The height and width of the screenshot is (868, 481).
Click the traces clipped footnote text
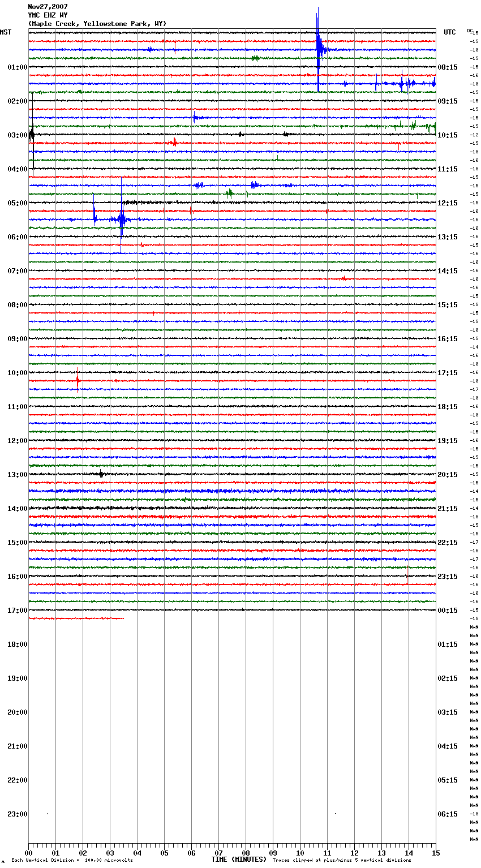tap(342, 861)
